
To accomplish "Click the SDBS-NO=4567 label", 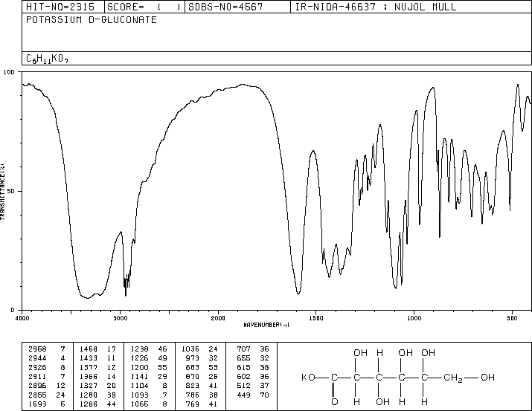I will click(x=225, y=7).
